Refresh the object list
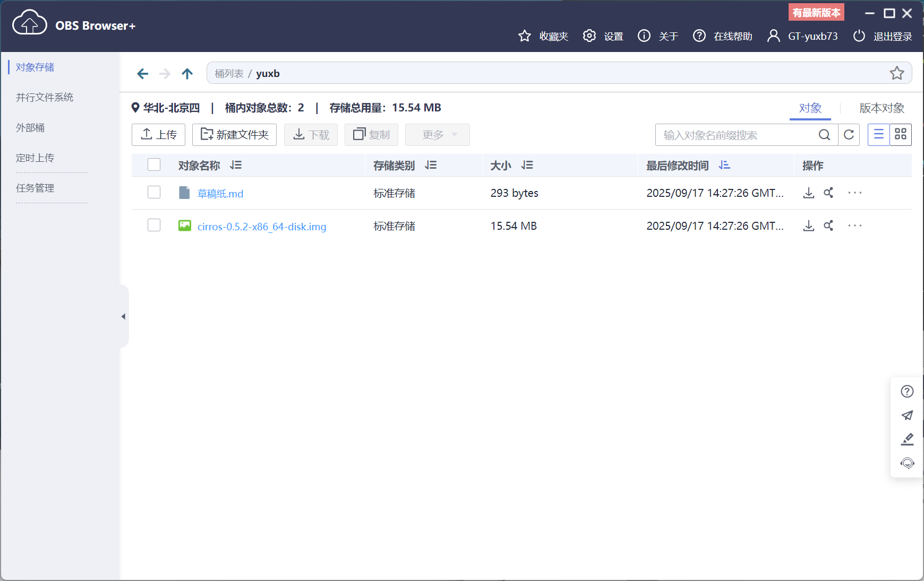The image size is (924, 581). (849, 135)
